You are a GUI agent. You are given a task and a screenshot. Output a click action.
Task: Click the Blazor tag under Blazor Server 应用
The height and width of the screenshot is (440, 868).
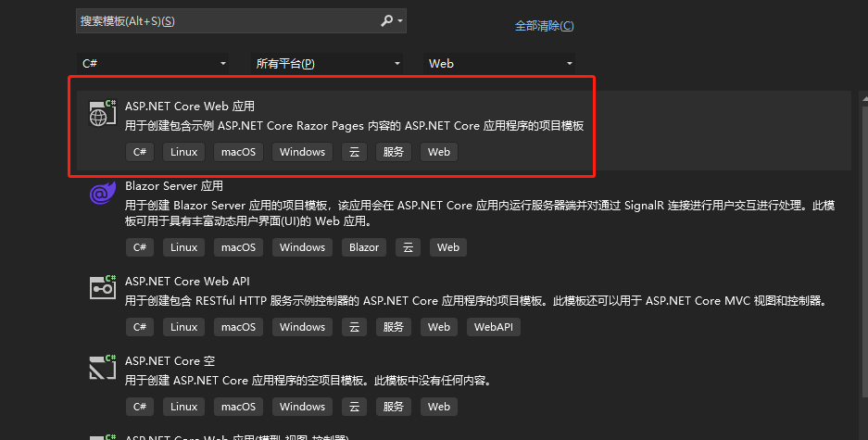click(364, 247)
